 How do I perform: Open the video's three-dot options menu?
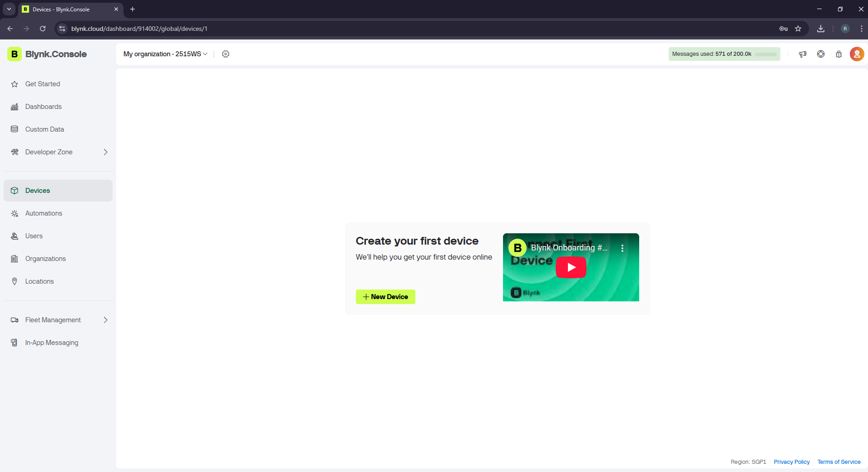click(x=622, y=248)
